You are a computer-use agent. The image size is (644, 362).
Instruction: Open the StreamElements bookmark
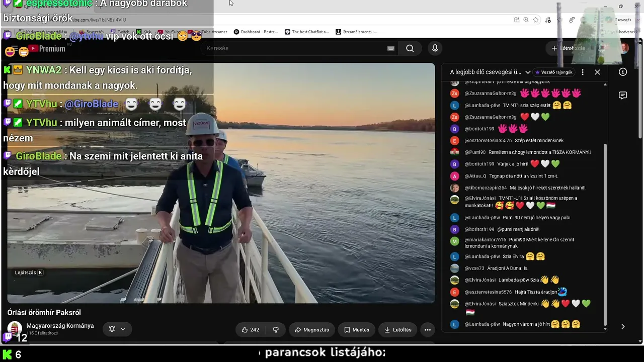click(356, 32)
